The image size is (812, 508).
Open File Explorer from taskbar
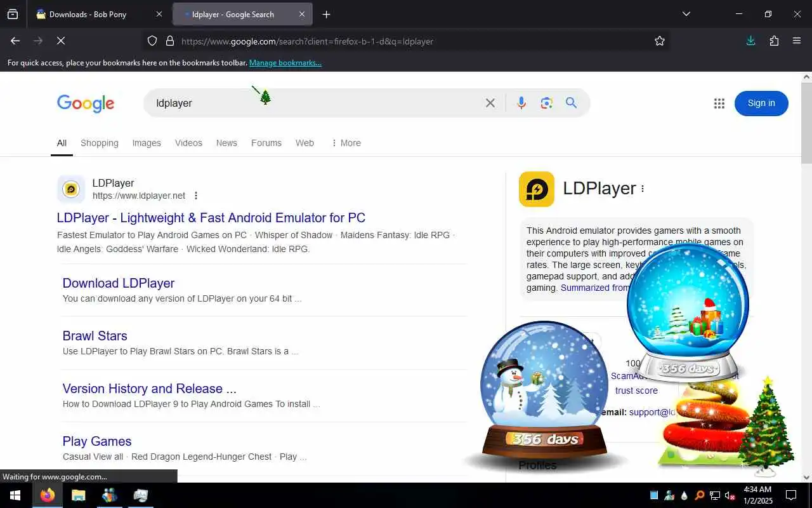tap(79, 495)
